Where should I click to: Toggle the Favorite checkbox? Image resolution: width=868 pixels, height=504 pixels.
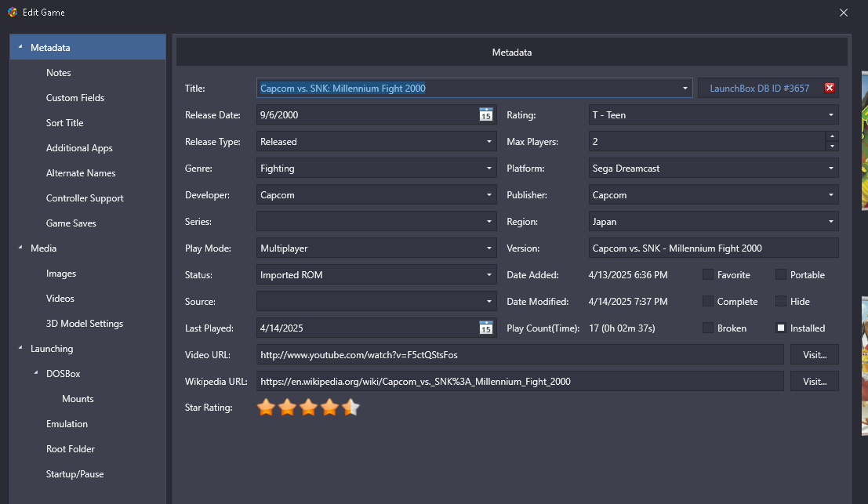707,274
